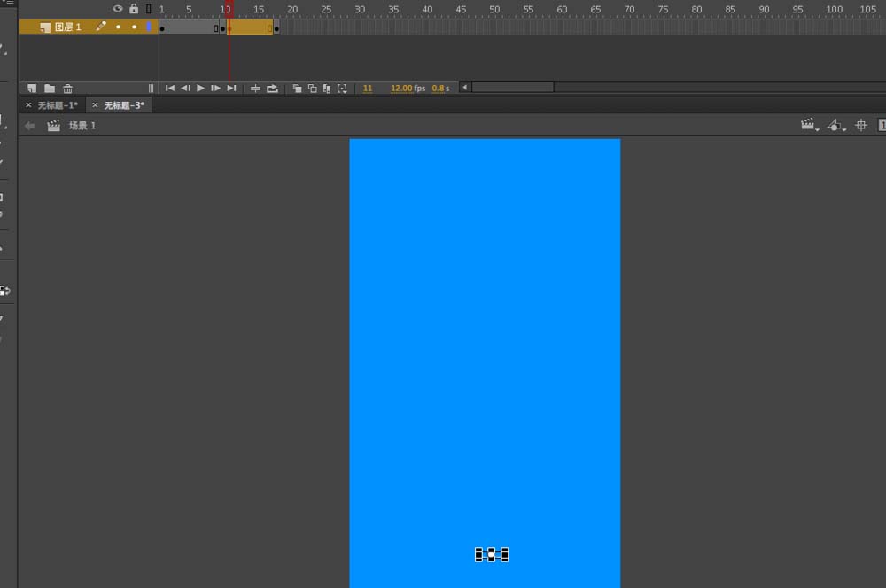The width and height of the screenshot is (886, 588).
Task: Close the 无标题-1* tab
Action: 28,105
